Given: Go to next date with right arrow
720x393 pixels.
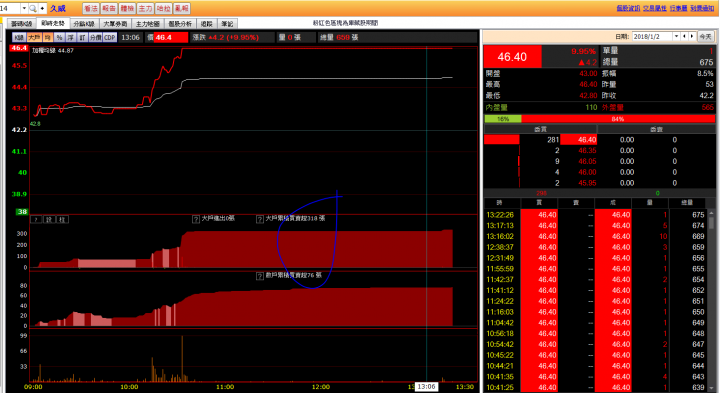Looking at the screenshot, I should 692,37.
